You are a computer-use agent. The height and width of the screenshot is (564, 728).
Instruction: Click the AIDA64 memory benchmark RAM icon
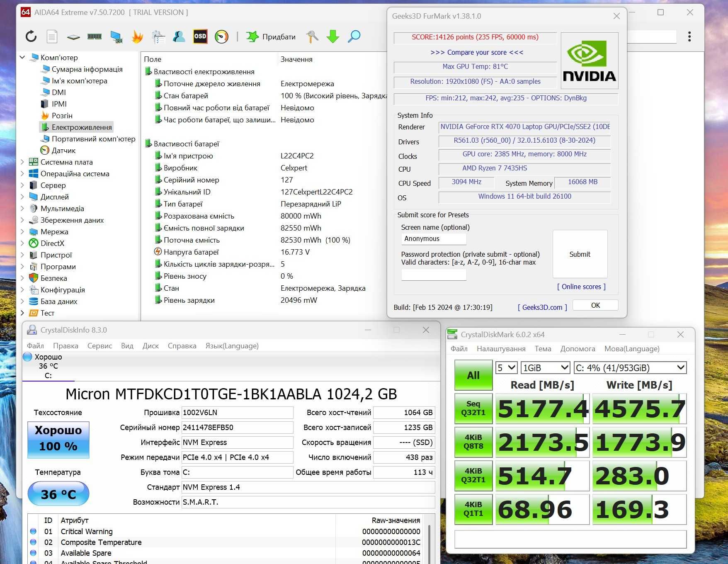click(95, 36)
